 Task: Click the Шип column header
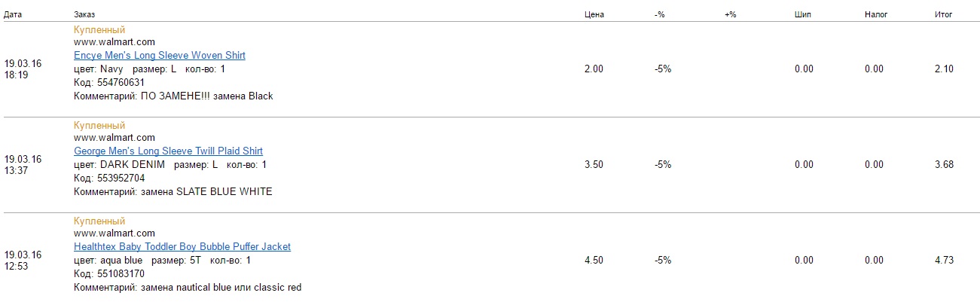point(802,15)
